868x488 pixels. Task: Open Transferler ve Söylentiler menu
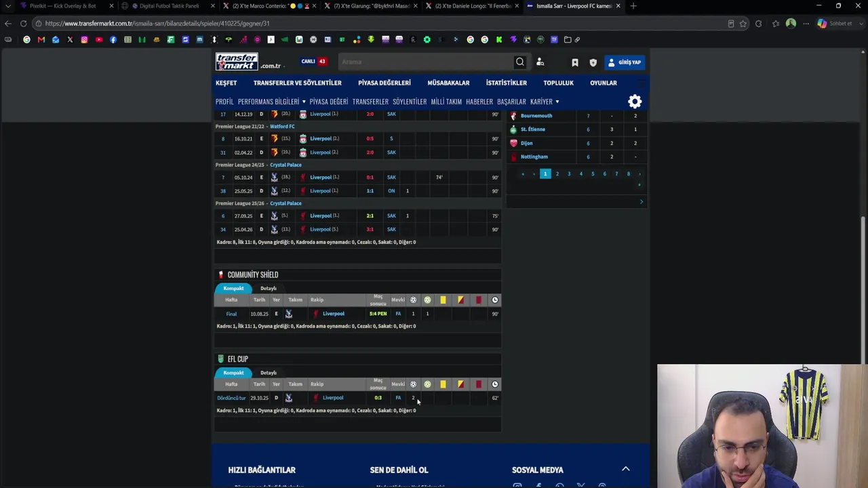tap(298, 83)
